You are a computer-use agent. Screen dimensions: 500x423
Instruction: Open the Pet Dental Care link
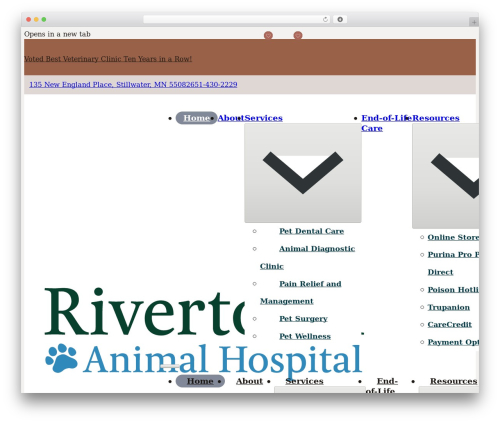click(x=312, y=231)
